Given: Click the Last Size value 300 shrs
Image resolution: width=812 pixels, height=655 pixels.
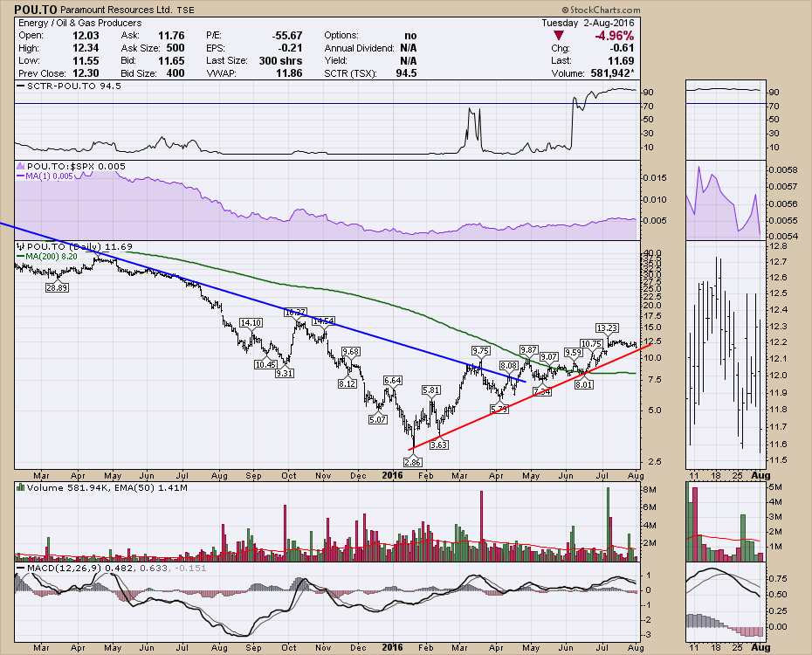Looking at the screenshot, I should click(280, 60).
